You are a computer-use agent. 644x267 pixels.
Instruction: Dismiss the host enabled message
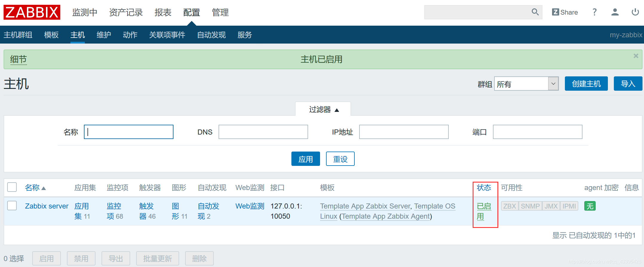(636, 56)
